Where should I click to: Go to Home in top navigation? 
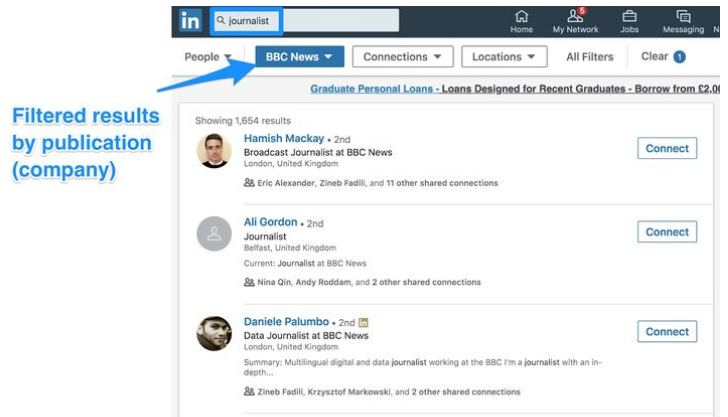coord(521,22)
